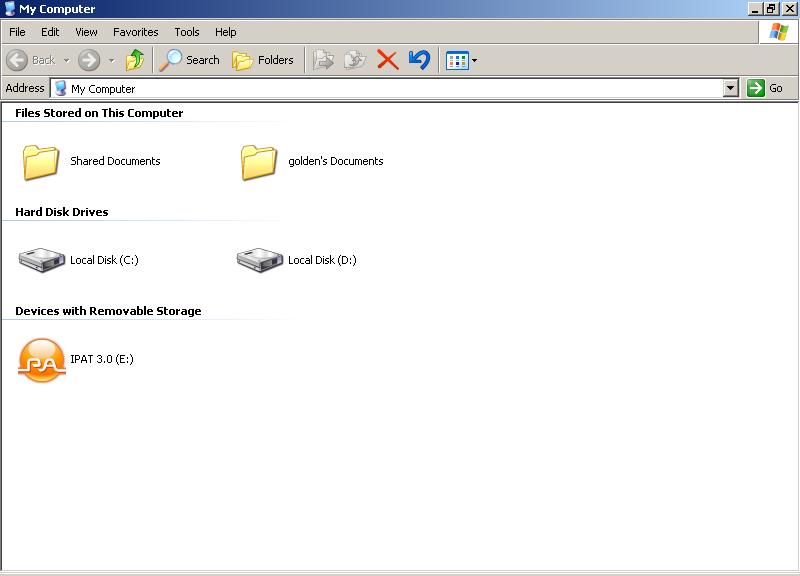800x576 pixels.
Task: Open the Tools menu
Action: click(187, 32)
